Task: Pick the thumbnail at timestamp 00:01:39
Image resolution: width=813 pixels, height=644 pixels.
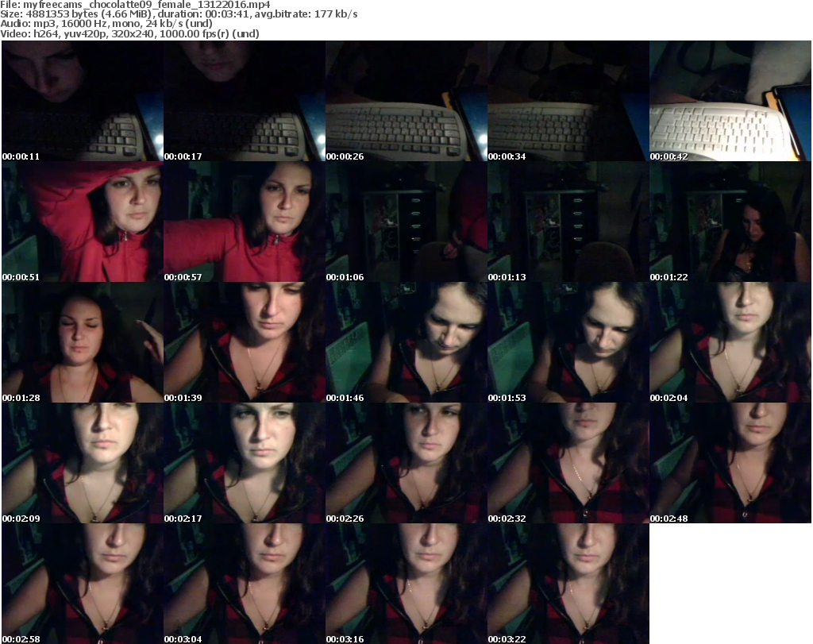Action: click(245, 342)
